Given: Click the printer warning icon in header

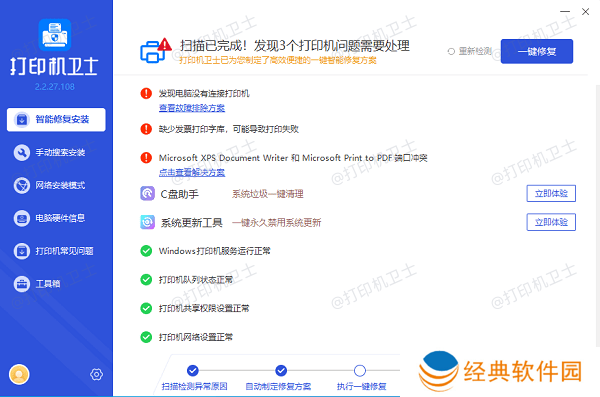Looking at the screenshot, I should click(x=156, y=50).
